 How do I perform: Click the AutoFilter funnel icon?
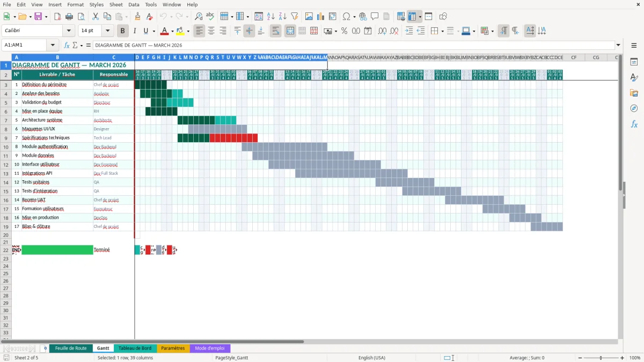click(294, 17)
